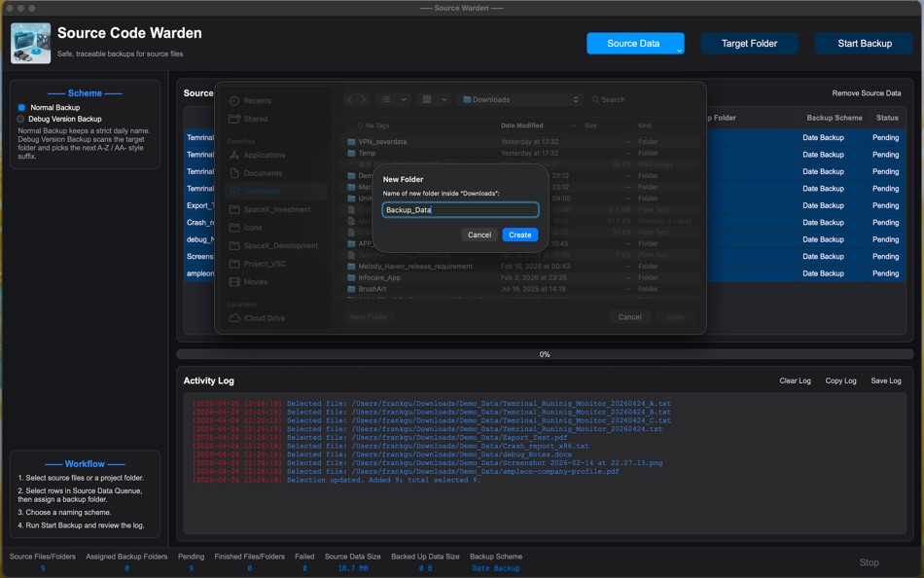
Task: Sort by the Size column header
Action: pos(590,126)
